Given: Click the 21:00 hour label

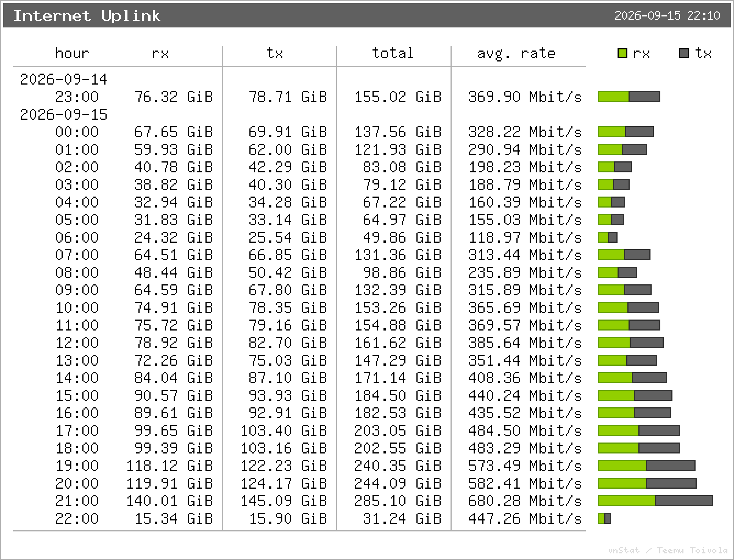Looking at the screenshot, I should click(x=77, y=501).
